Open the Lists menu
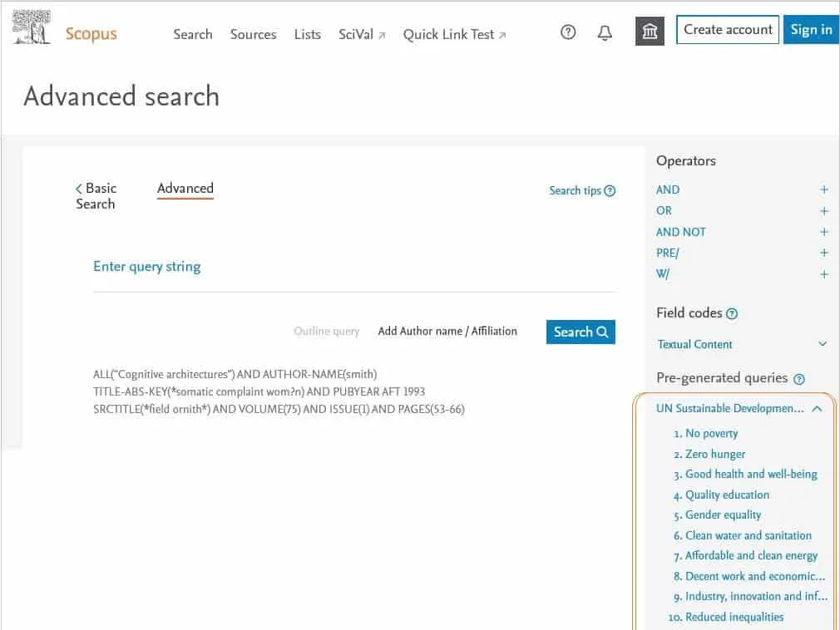This screenshot has height=630, width=840. coord(307,35)
